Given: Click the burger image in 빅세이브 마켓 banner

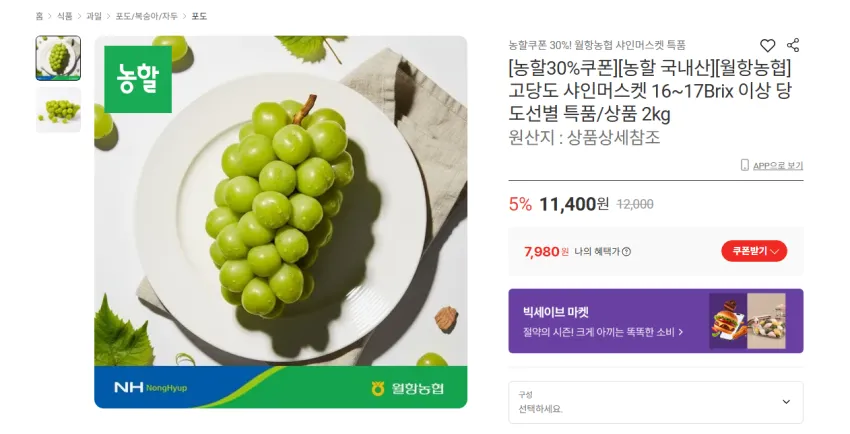Looking at the screenshot, I should pos(728,321).
